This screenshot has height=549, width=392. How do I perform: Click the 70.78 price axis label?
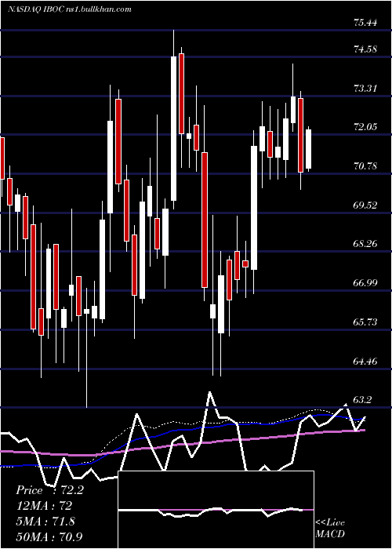365,166
